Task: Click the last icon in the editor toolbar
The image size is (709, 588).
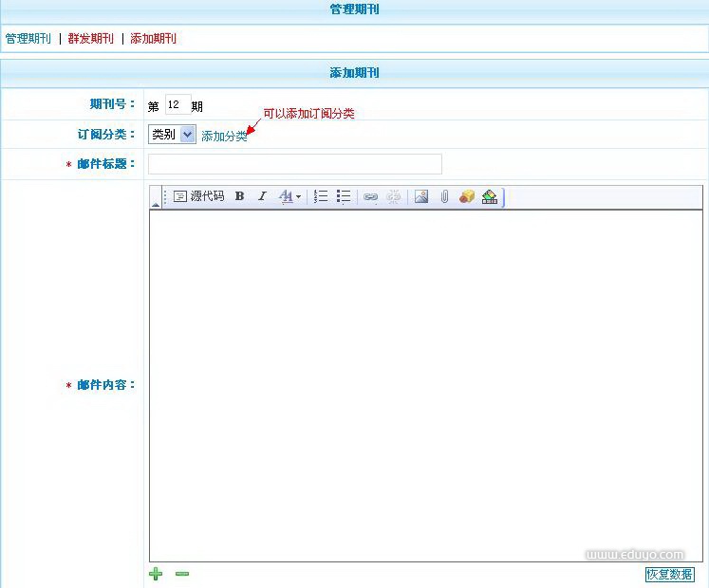Action: [490, 196]
